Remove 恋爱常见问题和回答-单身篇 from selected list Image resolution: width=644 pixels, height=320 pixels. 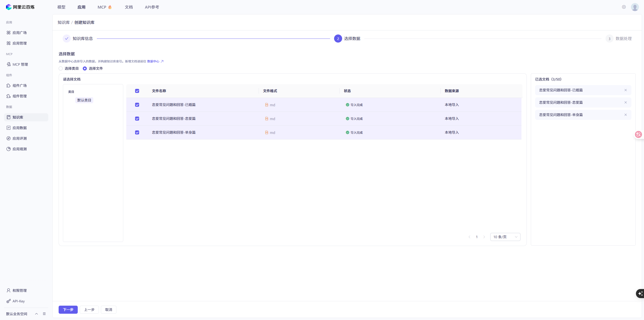[x=625, y=115]
